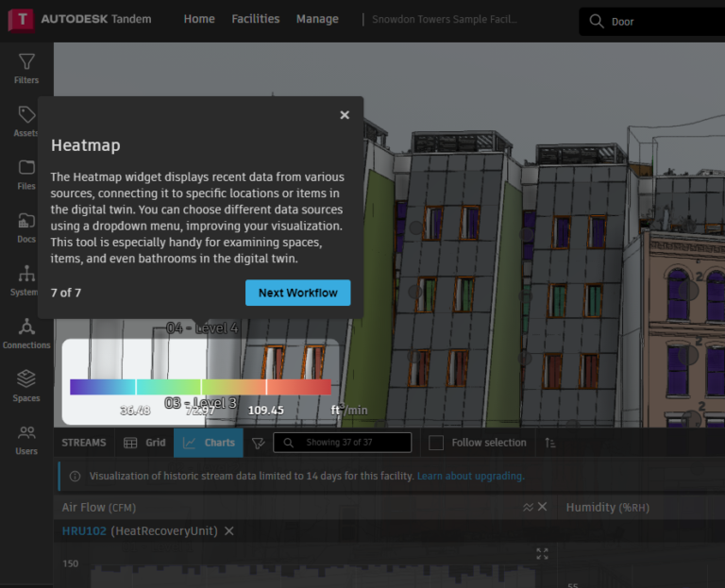Open the Users panel
725x588 pixels.
click(x=26, y=440)
